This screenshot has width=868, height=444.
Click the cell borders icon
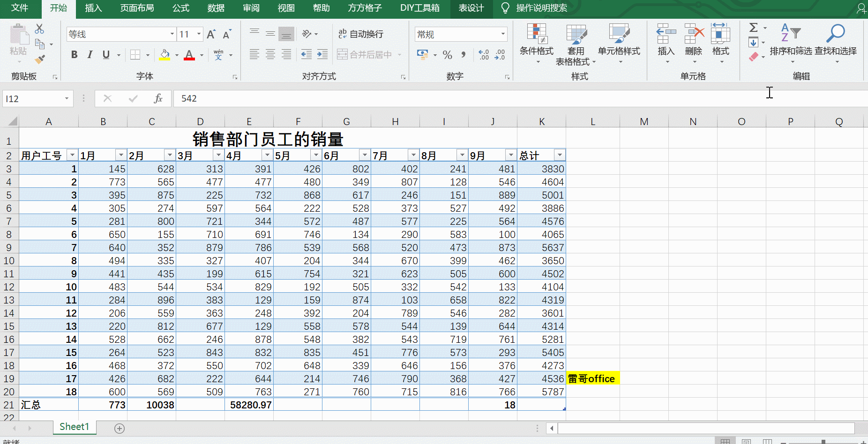(135, 55)
